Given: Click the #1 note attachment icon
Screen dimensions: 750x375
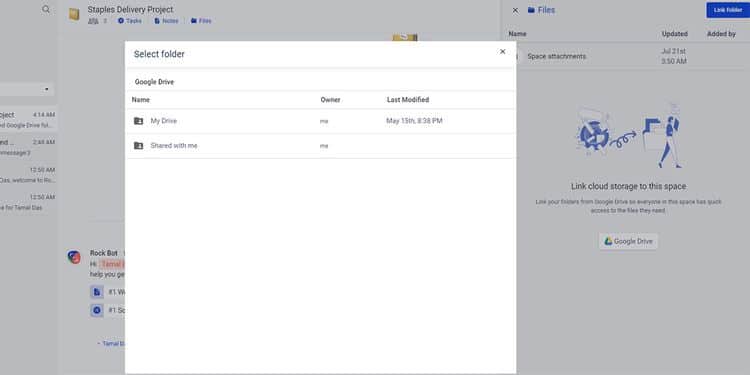Looking at the screenshot, I should (x=97, y=292).
